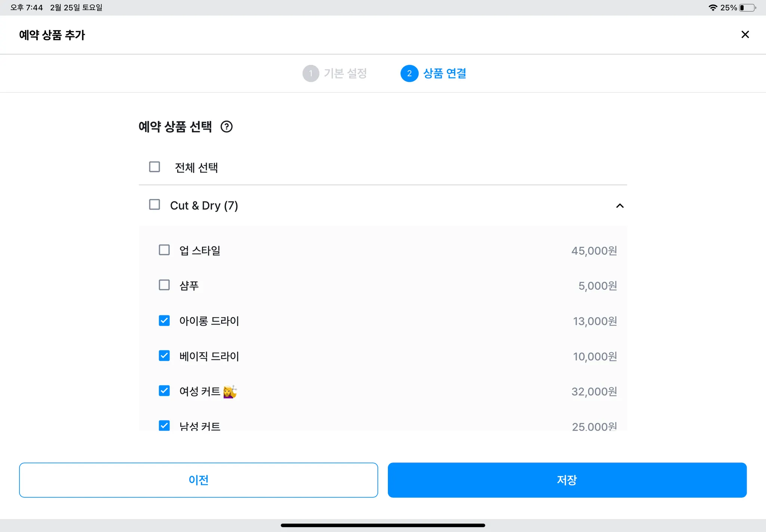Uncheck 베이직 드라이 item
This screenshot has height=532, width=766.
click(x=164, y=356)
